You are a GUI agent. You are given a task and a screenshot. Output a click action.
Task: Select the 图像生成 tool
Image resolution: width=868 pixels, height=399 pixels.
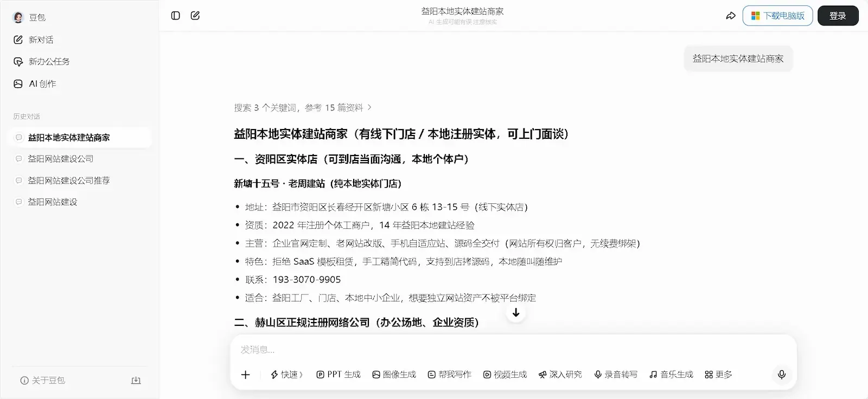pyautogui.click(x=394, y=375)
